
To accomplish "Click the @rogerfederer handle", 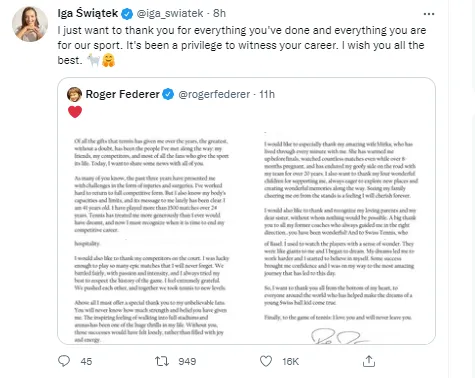I will tap(214, 94).
